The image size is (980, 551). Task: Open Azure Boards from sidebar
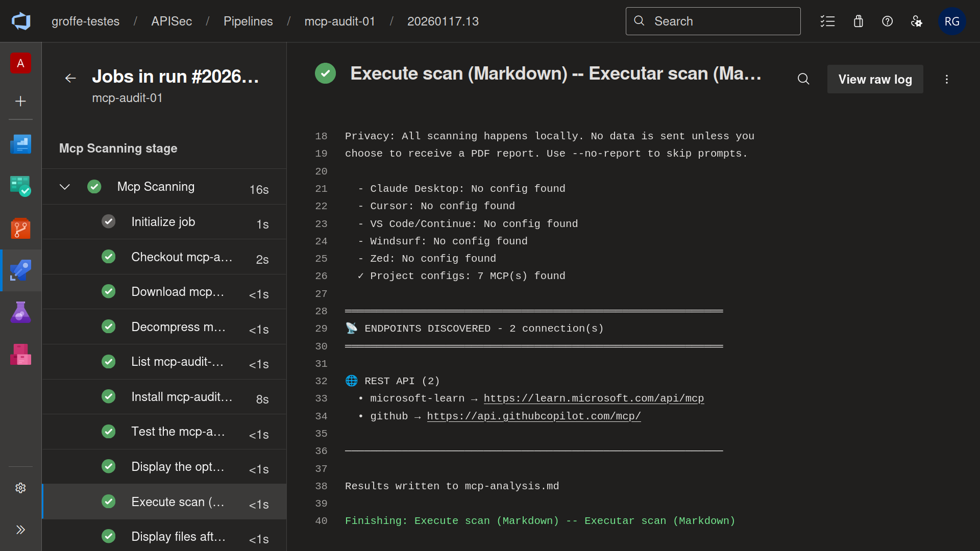point(20,186)
